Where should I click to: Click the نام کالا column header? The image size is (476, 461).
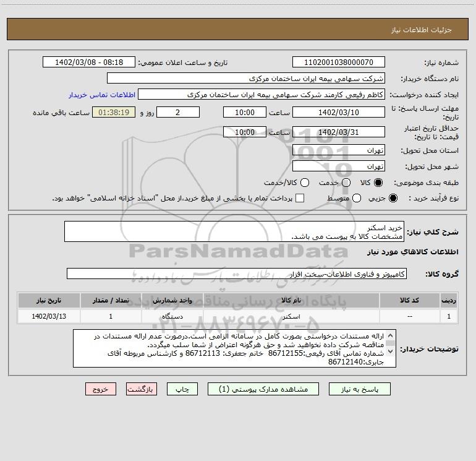pyautogui.click(x=291, y=301)
